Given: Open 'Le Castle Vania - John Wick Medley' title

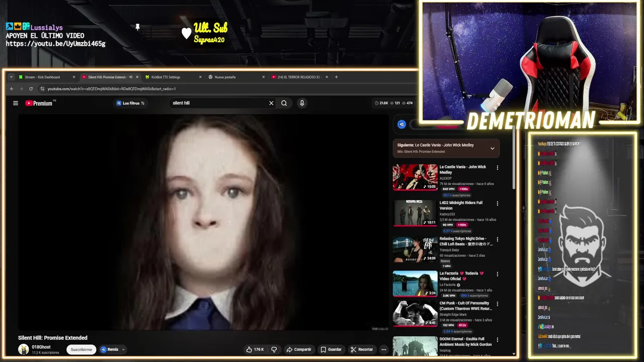Looking at the screenshot, I should [463, 169].
